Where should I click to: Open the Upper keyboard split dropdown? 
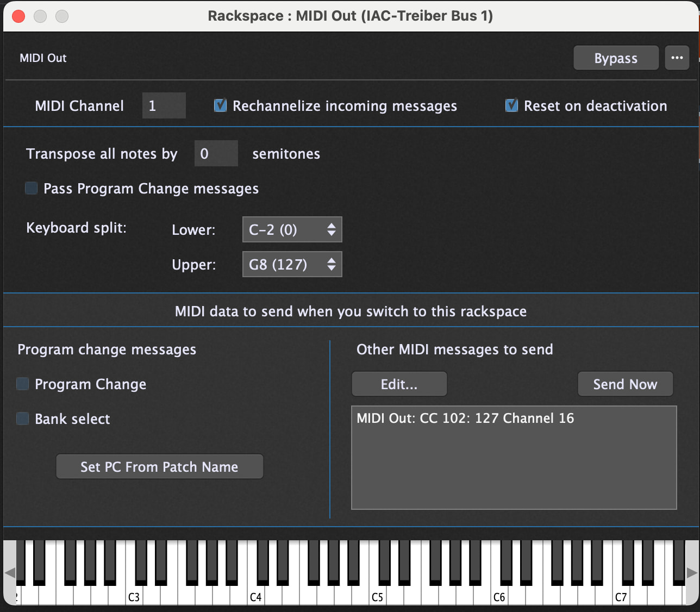pos(292,264)
